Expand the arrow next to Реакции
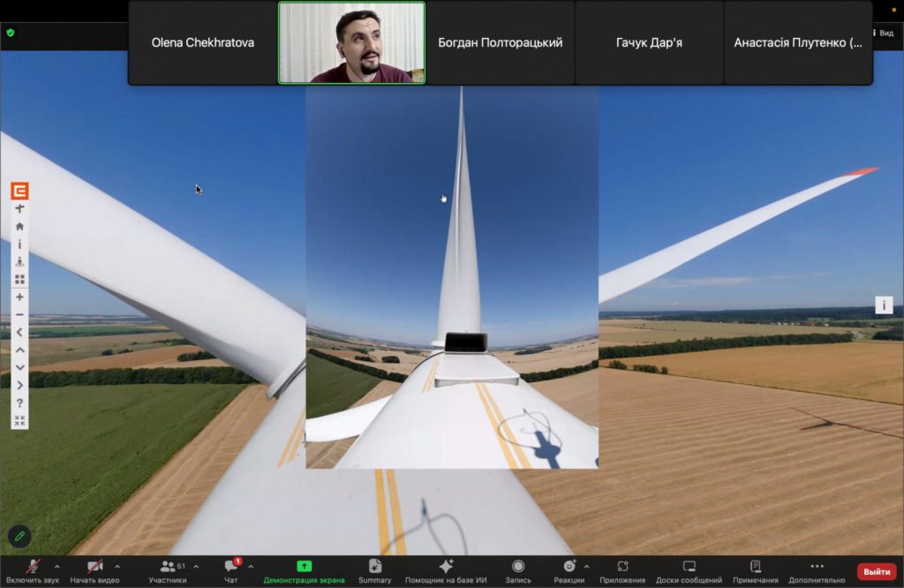 587,567
